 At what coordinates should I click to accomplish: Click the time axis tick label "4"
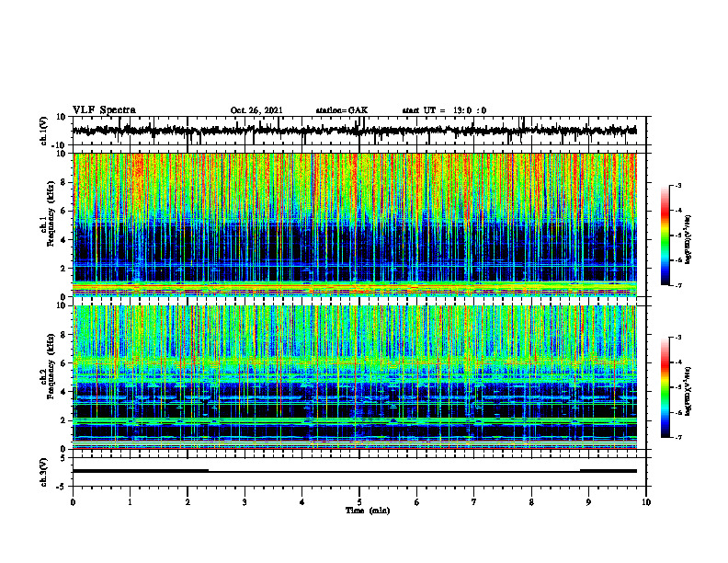pos(302,502)
